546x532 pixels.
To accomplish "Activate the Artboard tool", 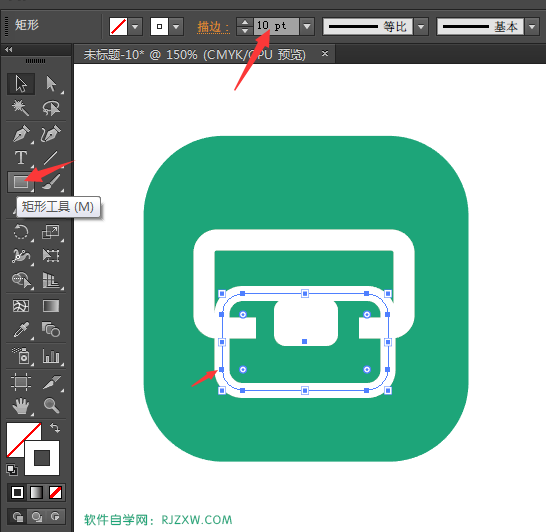I will 21,382.
